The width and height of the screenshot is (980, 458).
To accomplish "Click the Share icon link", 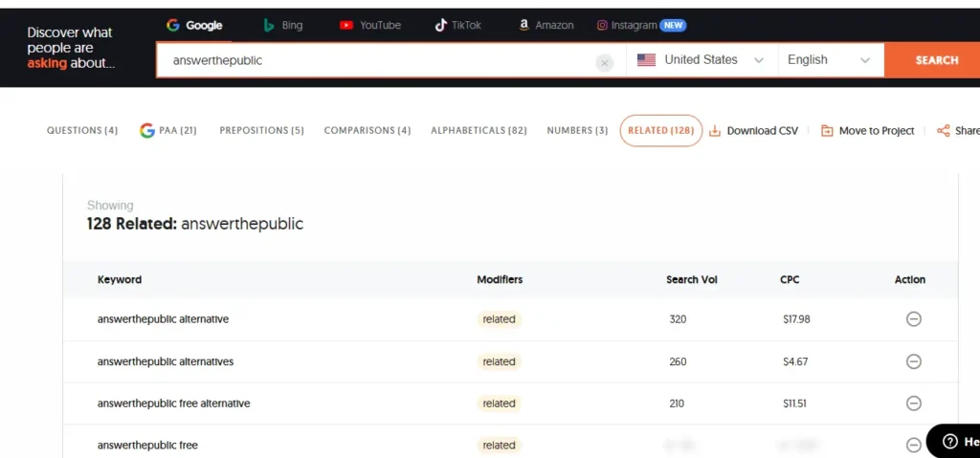I will click(x=958, y=131).
